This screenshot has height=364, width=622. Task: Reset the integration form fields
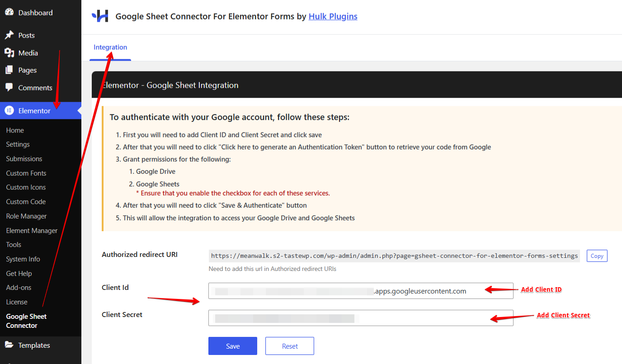tap(289, 345)
